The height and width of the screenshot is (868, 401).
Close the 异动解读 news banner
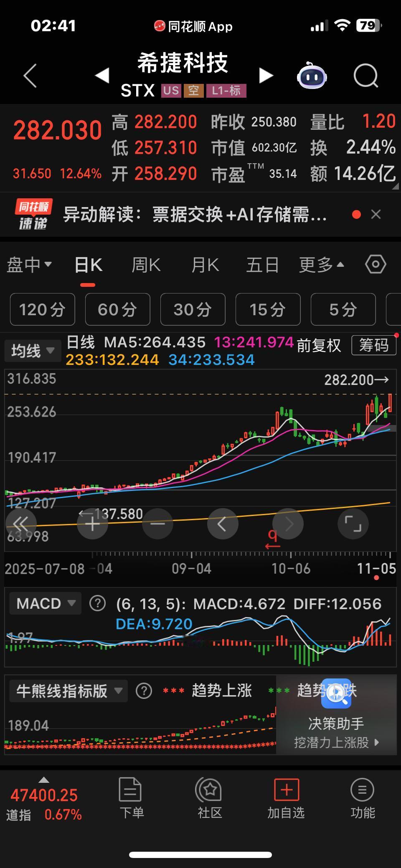[376, 214]
